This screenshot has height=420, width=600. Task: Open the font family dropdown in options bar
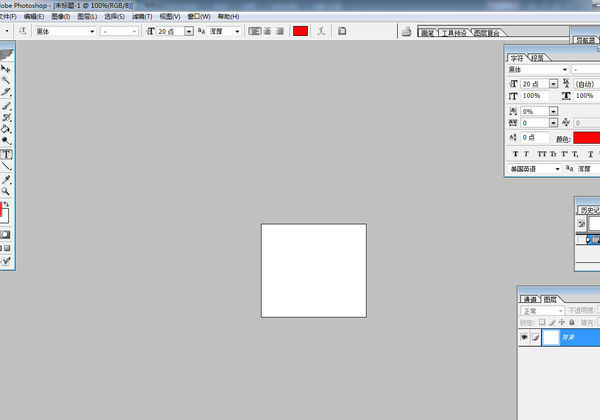point(92,31)
